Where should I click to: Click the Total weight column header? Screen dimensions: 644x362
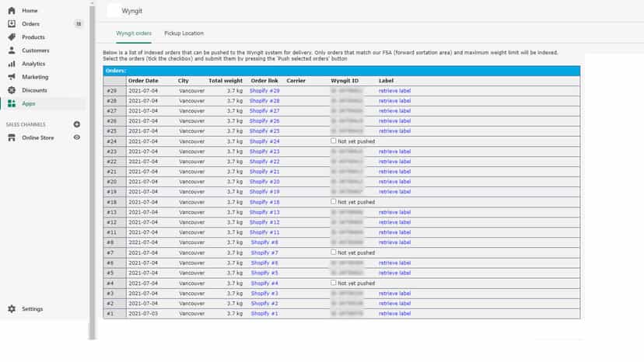(226, 81)
